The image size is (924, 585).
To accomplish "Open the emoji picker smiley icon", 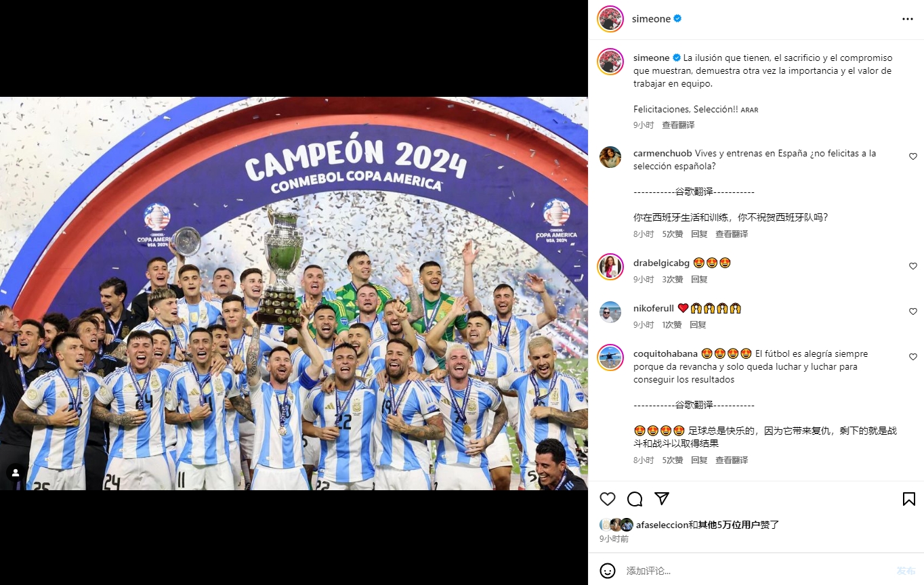I will point(608,571).
